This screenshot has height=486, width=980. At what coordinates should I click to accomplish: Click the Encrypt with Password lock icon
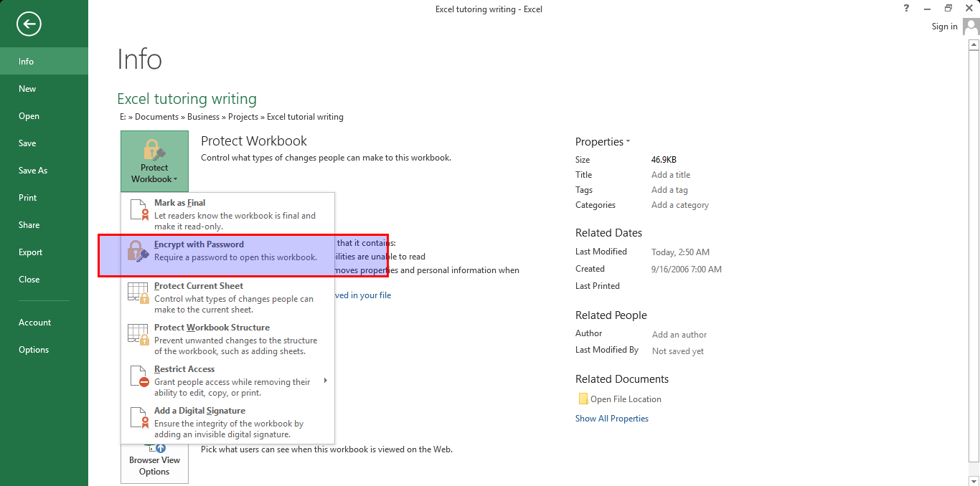(138, 251)
